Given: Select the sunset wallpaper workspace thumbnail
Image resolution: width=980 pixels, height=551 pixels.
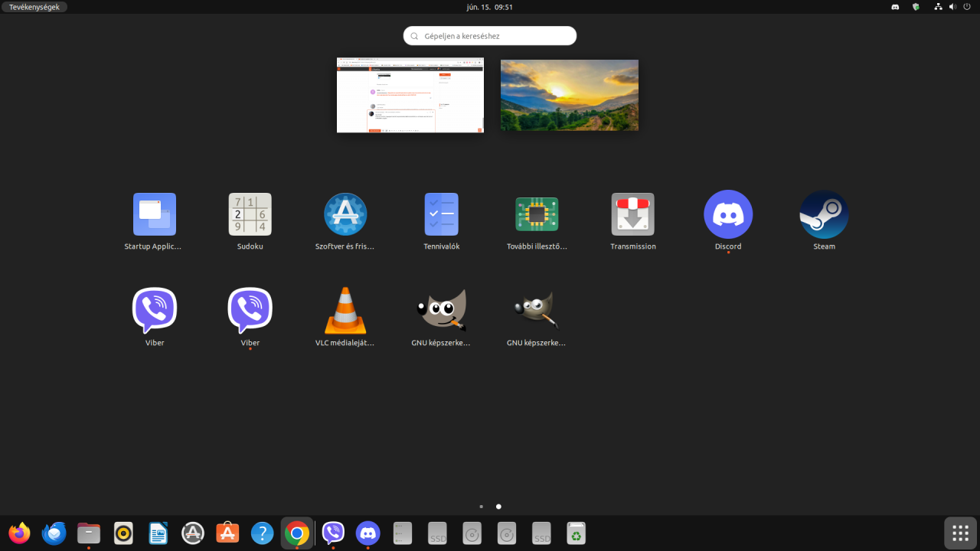Looking at the screenshot, I should pyautogui.click(x=569, y=95).
